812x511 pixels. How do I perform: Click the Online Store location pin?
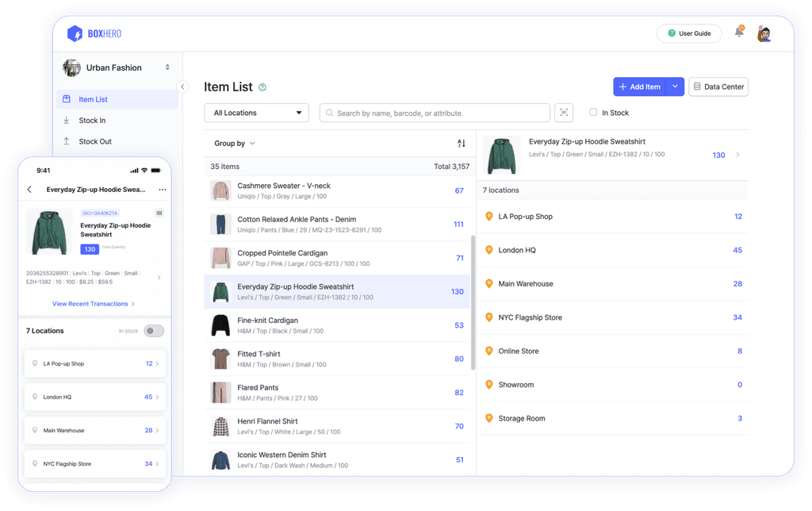coord(488,352)
